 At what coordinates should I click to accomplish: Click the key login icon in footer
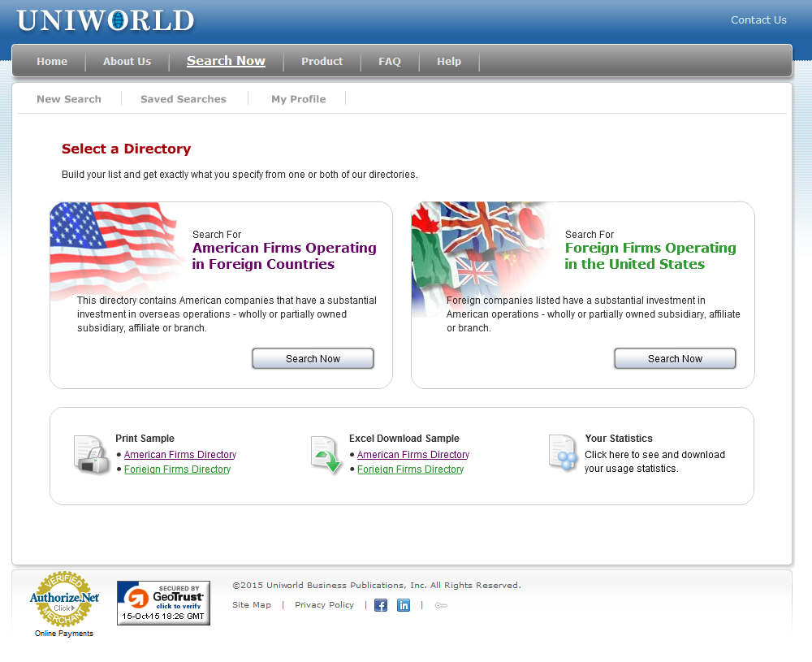[441, 605]
